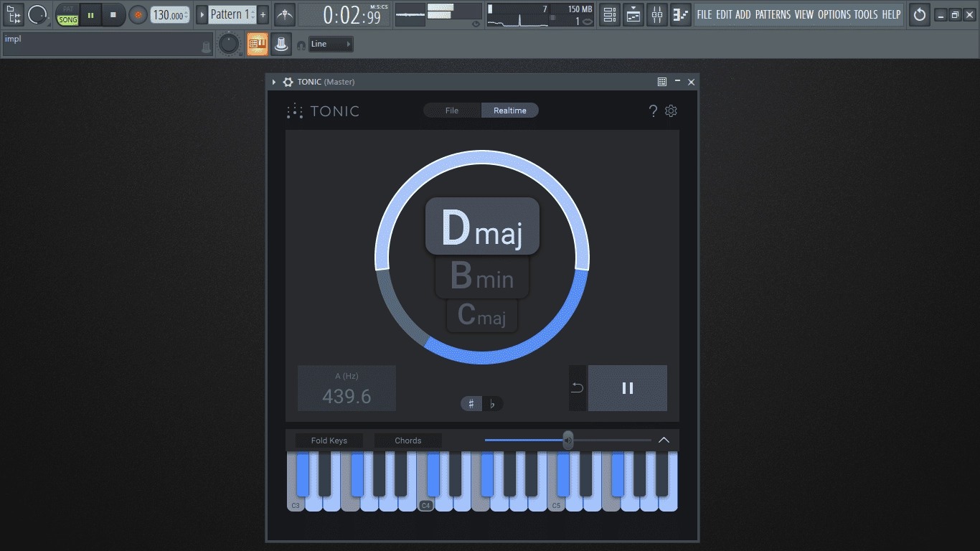The width and height of the screenshot is (980, 551).
Task: Select the D maj key result
Action: point(482,226)
